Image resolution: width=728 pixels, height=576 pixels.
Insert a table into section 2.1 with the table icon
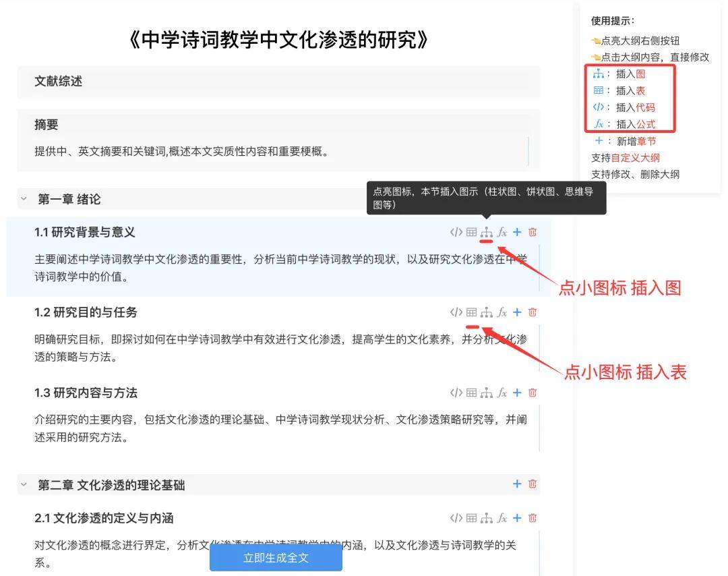tap(471, 517)
